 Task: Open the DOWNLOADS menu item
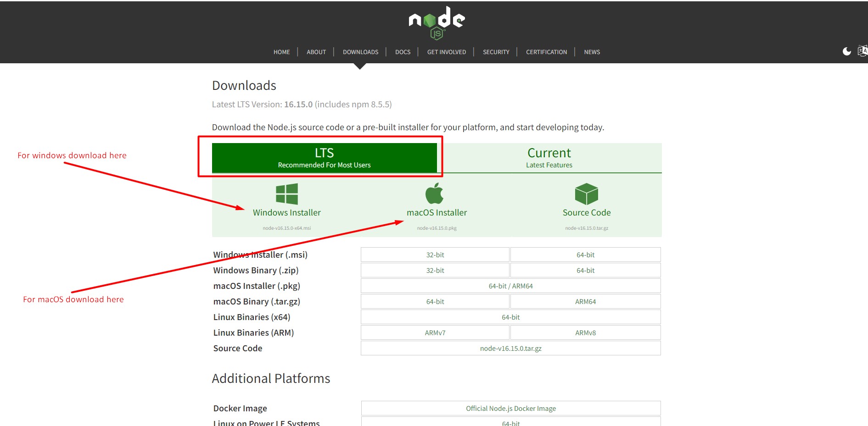coord(360,52)
